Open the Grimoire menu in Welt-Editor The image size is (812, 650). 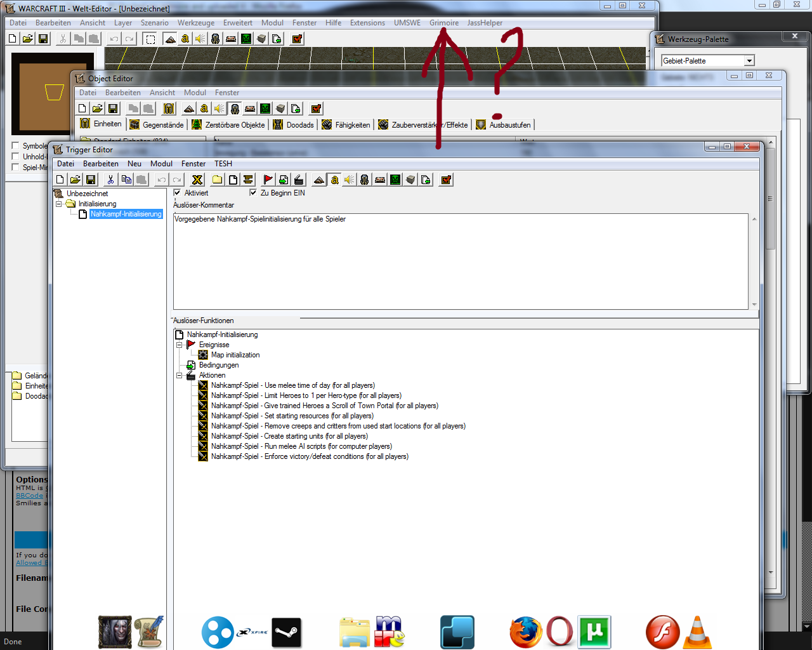(x=444, y=23)
